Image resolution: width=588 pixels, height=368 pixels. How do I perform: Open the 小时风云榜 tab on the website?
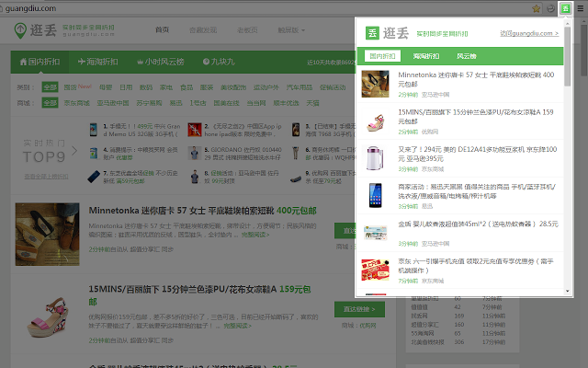[161, 62]
